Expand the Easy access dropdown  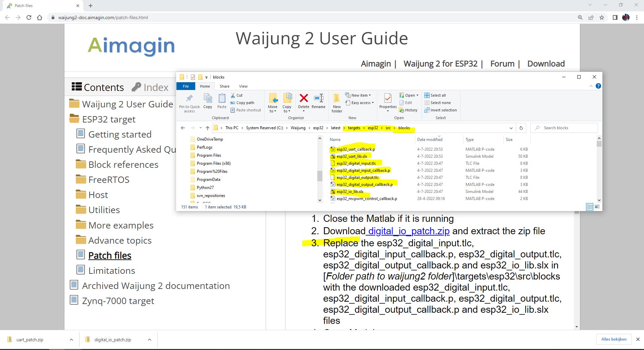point(360,103)
